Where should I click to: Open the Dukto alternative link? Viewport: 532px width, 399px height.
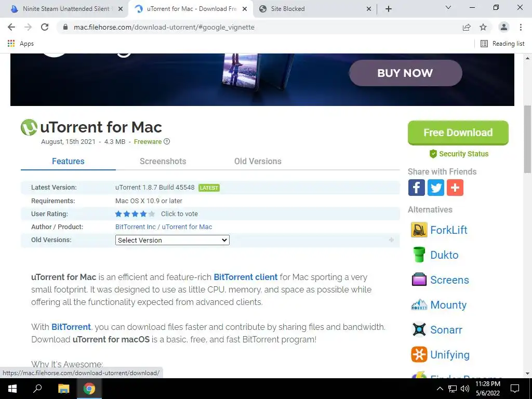point(444,255)
